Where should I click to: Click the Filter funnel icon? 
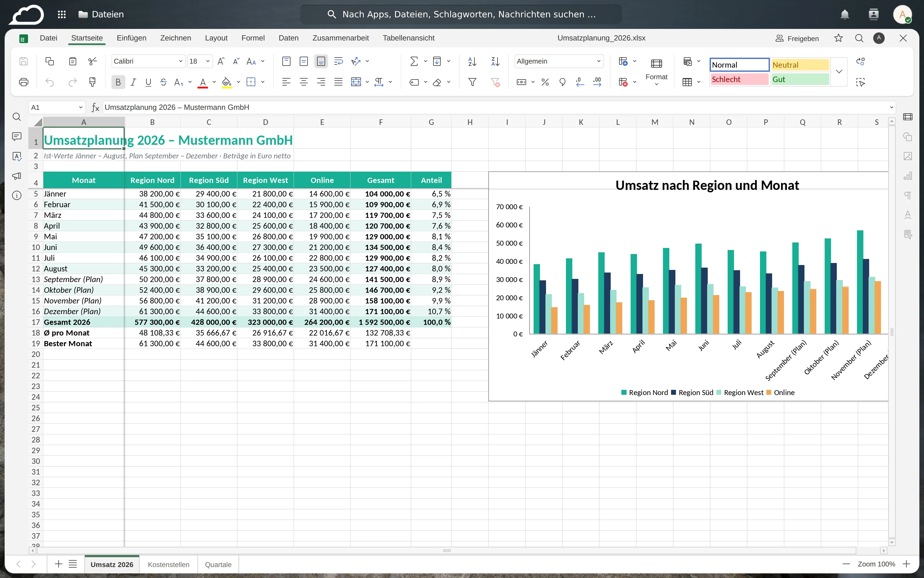472,82
